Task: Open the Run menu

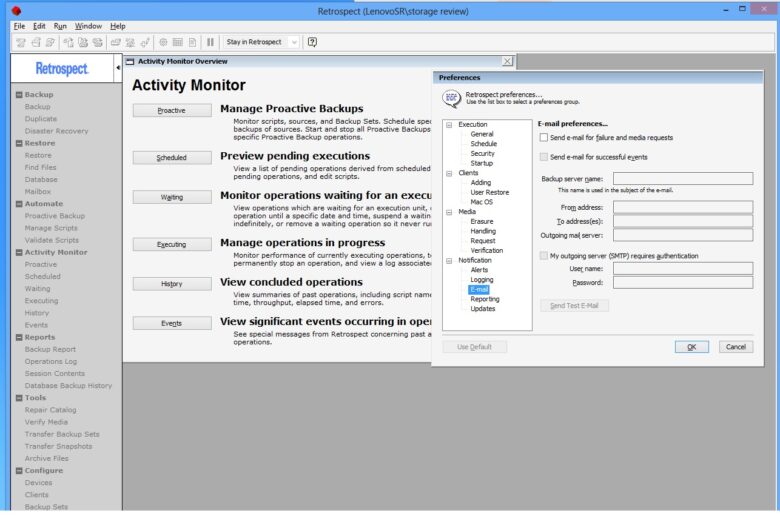Action: point(60,26)
